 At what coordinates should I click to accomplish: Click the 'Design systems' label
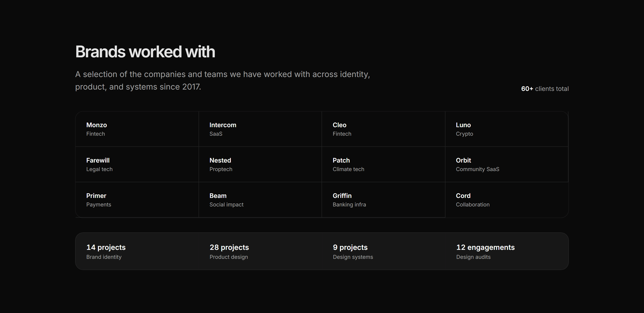353,257
